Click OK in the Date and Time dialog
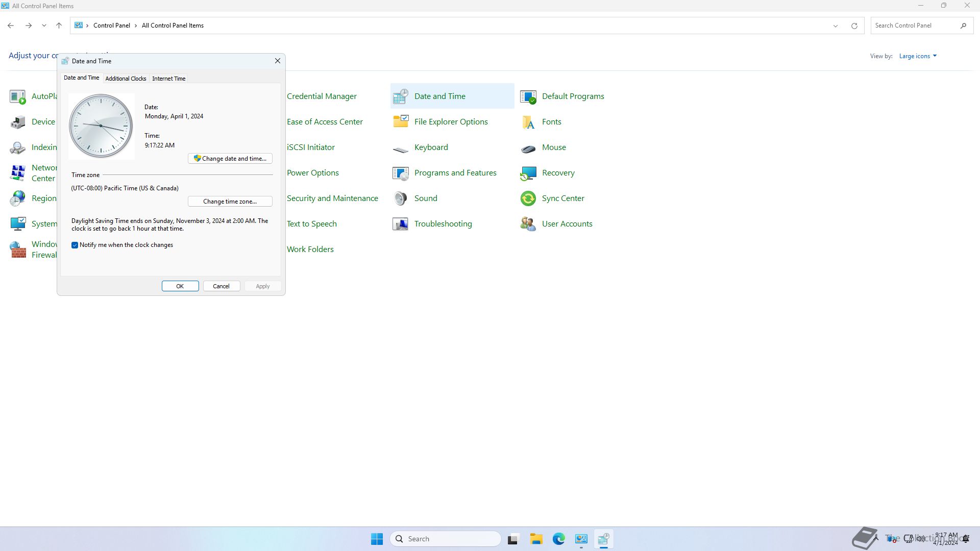980x551 pixels. coord(180,286)
